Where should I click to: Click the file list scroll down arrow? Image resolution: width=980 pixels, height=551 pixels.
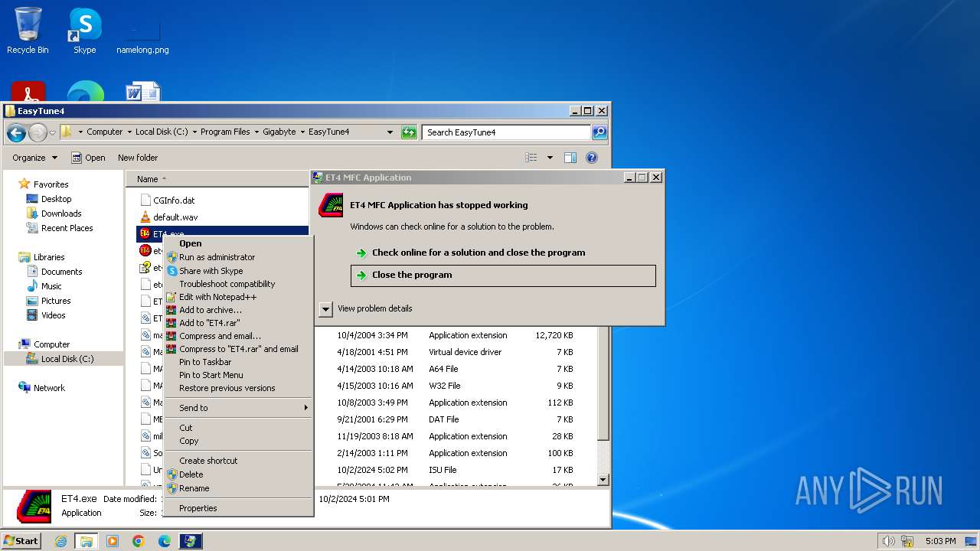(x=603, y=480)
